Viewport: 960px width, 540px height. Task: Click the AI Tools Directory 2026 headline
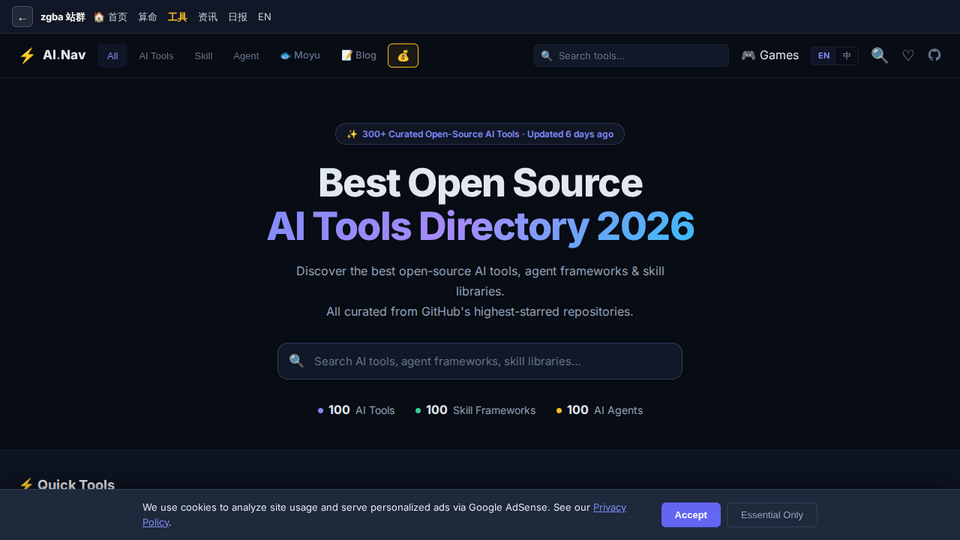point(480,227)
